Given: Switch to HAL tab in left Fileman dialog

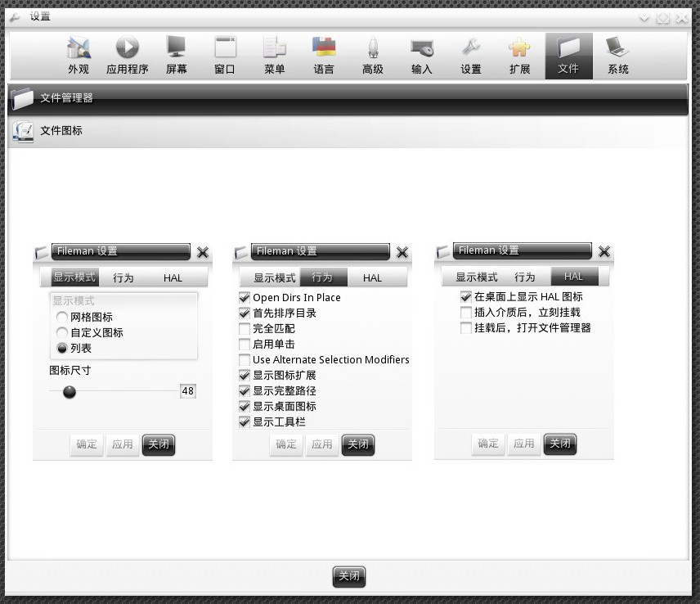Looking at the screenshot, I should pyautogui.click(x=173, y=278).
